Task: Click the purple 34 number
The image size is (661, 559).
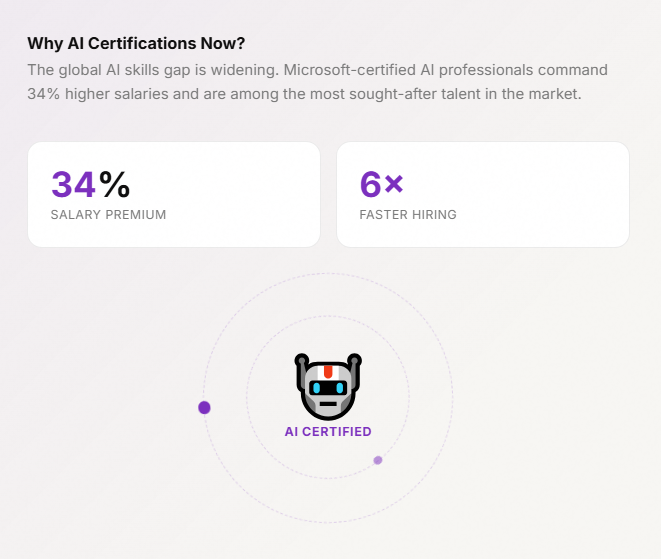Action: (x=73, y=184)
